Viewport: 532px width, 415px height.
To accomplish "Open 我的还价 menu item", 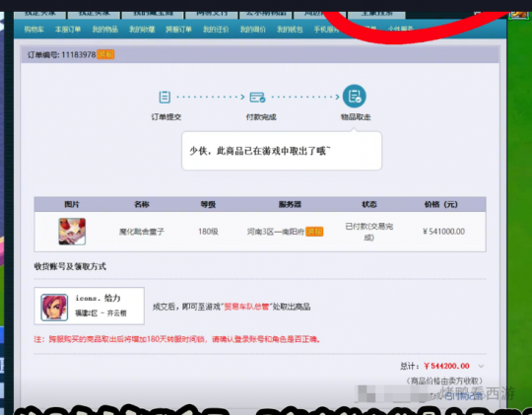I will point(216,30).
